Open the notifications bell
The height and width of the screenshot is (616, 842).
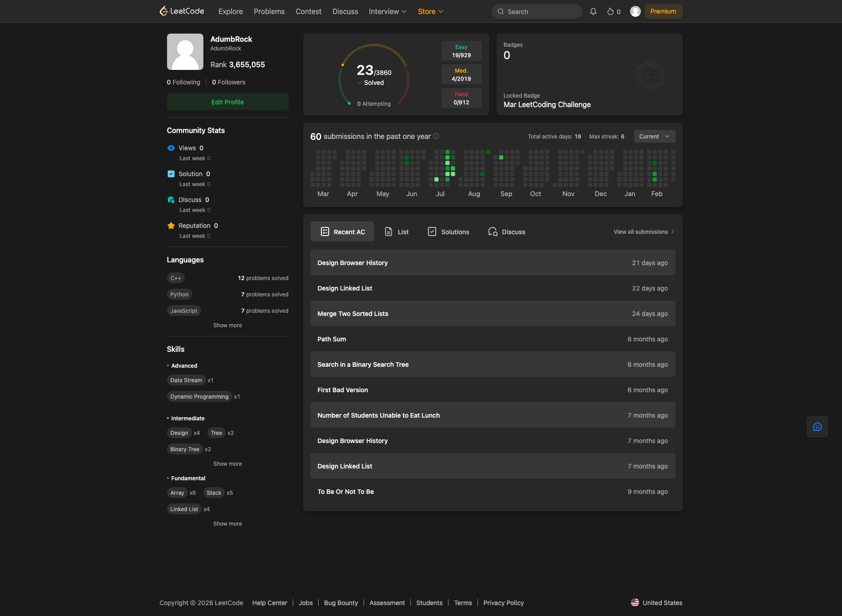593,11
